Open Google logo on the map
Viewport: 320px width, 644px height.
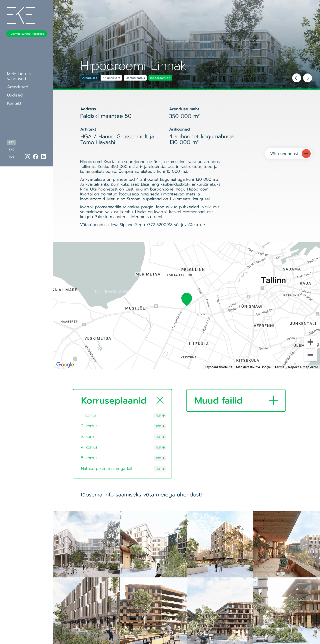(x=65, y=365)
